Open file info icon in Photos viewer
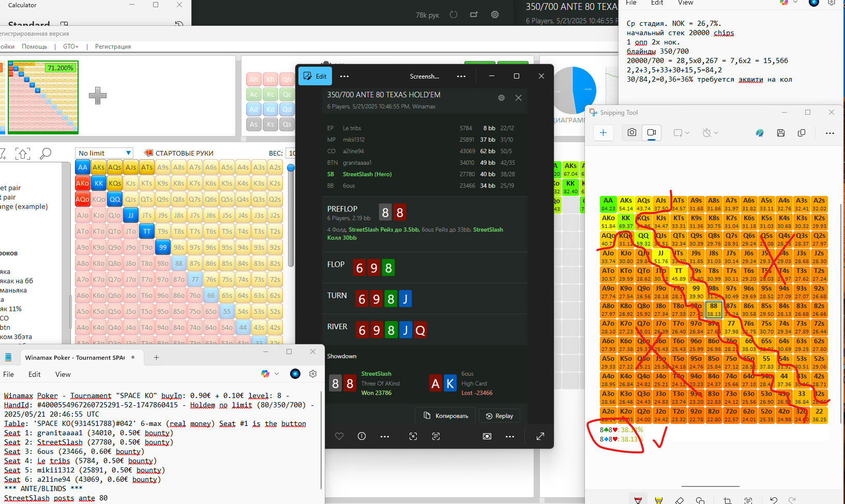Viewport: 845px width, 504px height. [362, 436]
